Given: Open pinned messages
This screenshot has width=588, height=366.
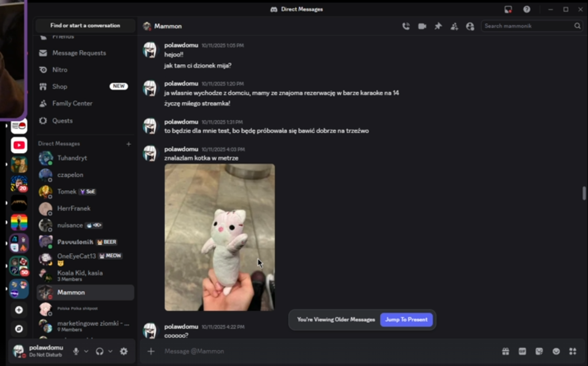Looking at the screenshot, I should click(438, 26).
